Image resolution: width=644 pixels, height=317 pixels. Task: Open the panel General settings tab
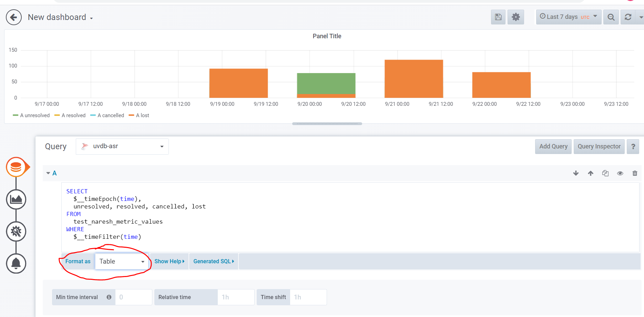coord(16,231)
